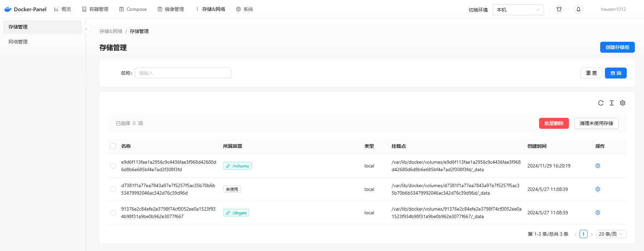Screen dimensions: 644x251
Task: Click the 存储&网络 breadcrumb link
Action: pyautogui.click(x=111, y=31)
